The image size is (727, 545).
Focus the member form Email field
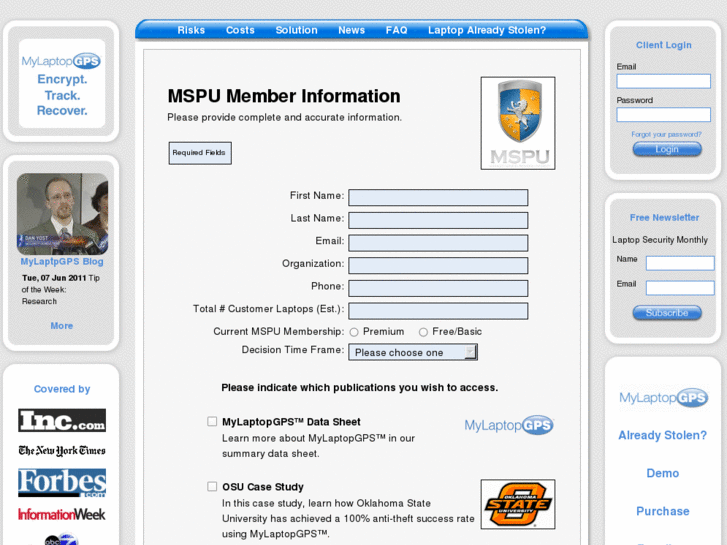(438, 243)
